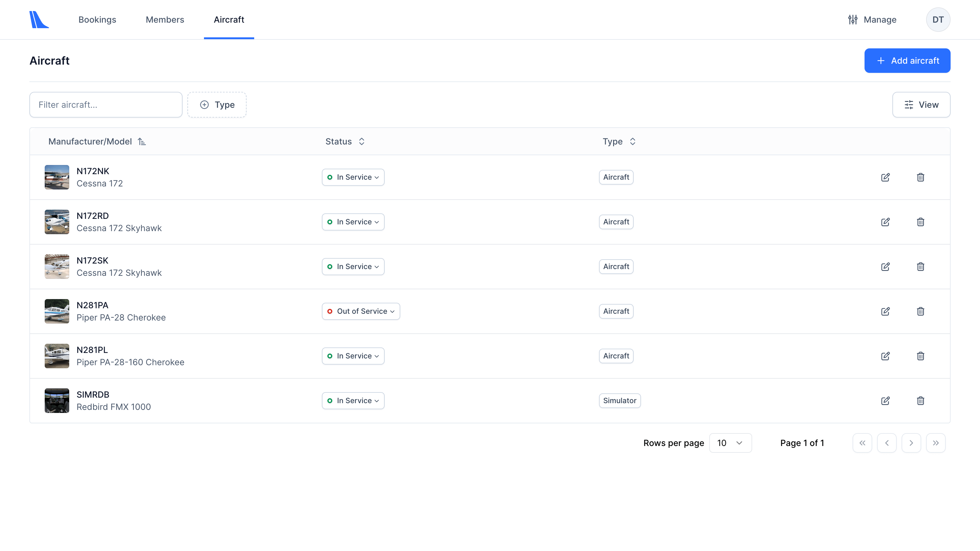
Task: Click the aircraft thumbnail for N172SK
Action: [x=56, y=266]
